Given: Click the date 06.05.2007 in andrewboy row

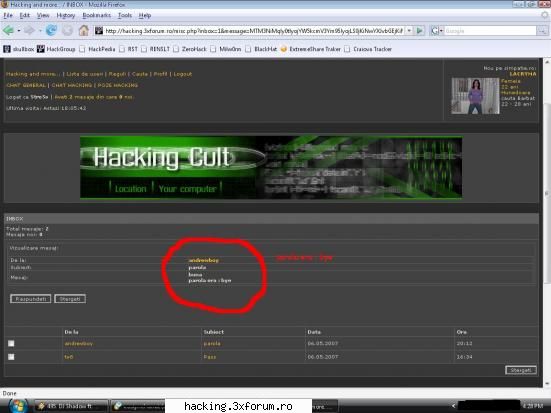Looking at the screenshot, I should click(323, 343).
